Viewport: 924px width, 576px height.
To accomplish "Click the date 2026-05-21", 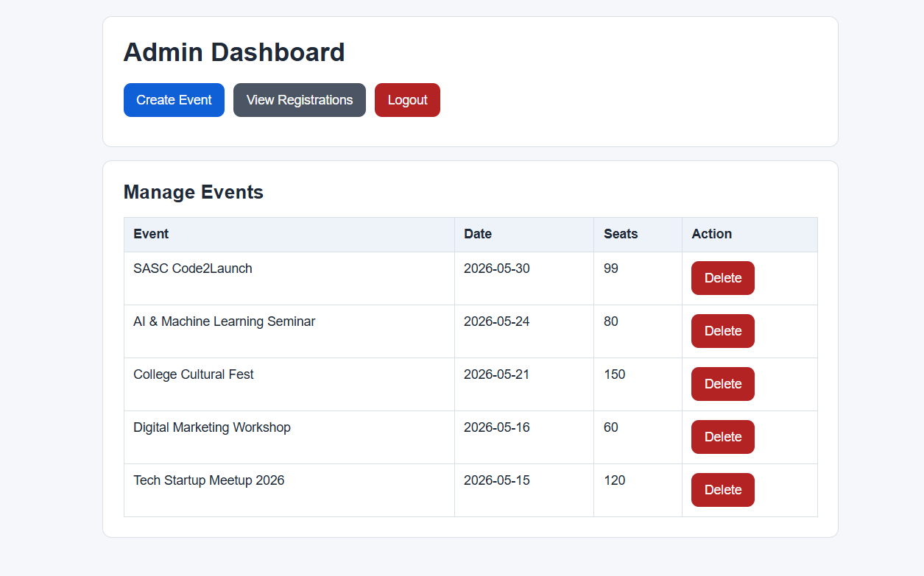I will tap(497, 374).
